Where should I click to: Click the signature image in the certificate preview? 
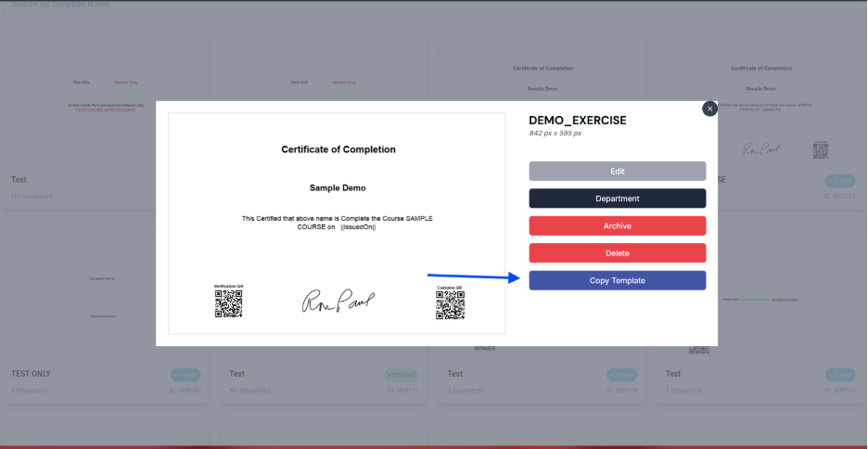pyautogui.click(x=338, y=301)
